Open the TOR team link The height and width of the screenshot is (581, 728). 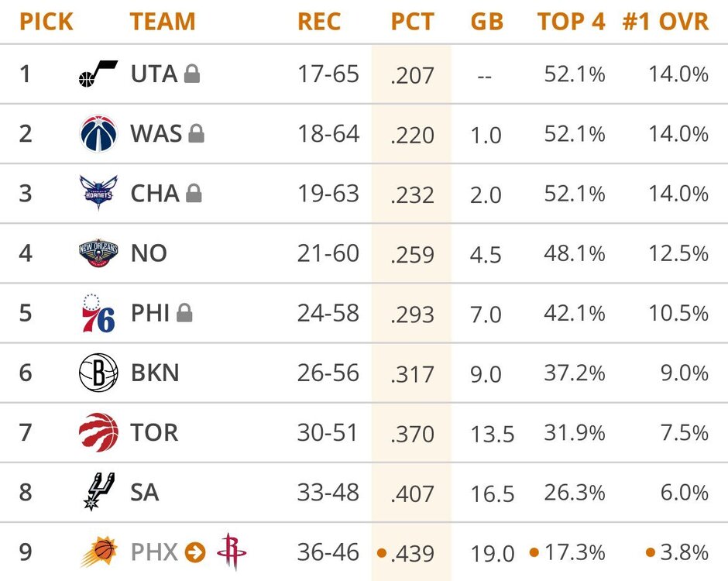pyautogui.click(x=154, y=432)
